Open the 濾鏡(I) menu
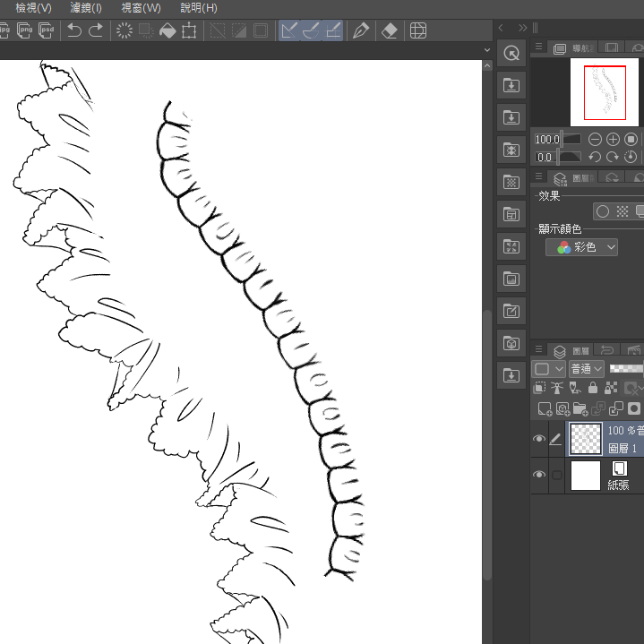The image size is (644, 644). 86,8
